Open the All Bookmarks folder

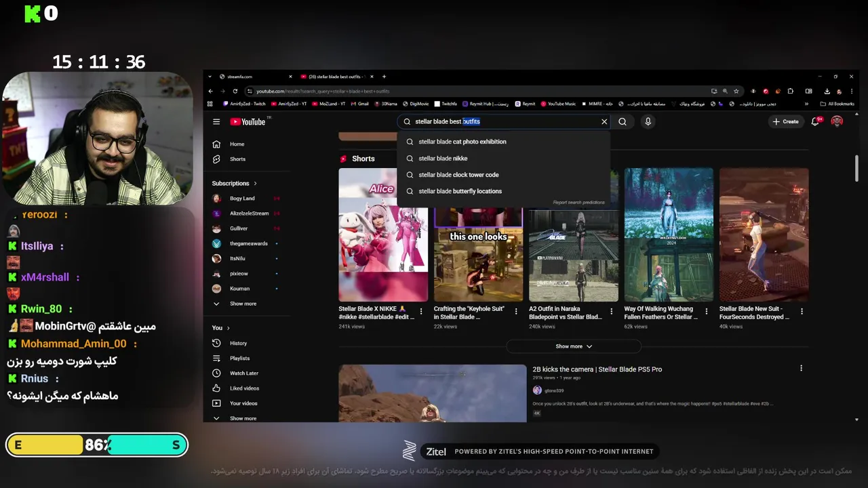(837, 104)
